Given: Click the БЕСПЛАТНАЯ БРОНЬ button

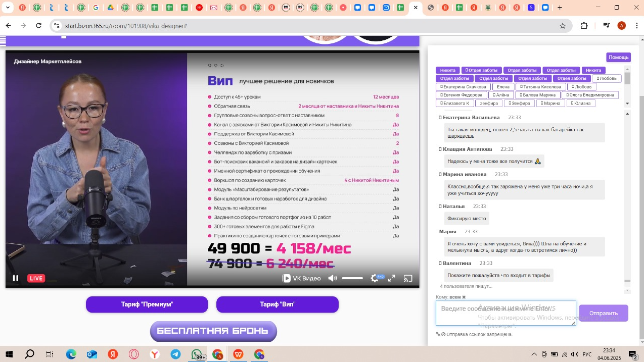Looking at the screenshot, I should pyautogui.click(x=213, y=331).
